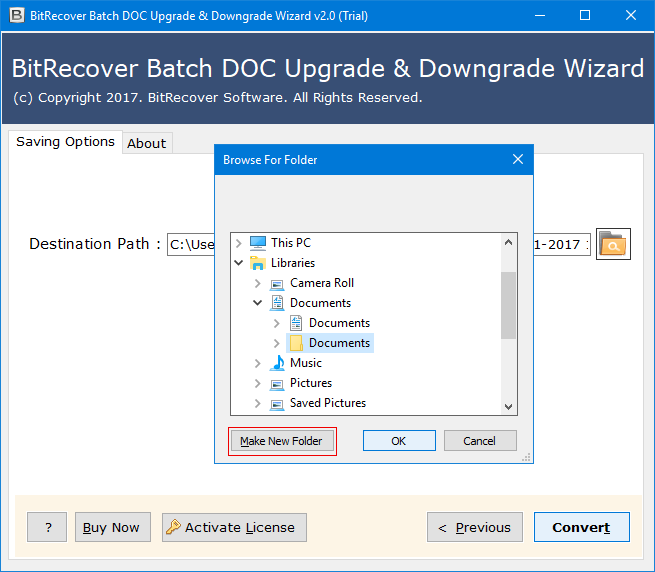Click scroll up arrow in folder tree
This screenshot has height=572, width=655.
tap(508, 242)
